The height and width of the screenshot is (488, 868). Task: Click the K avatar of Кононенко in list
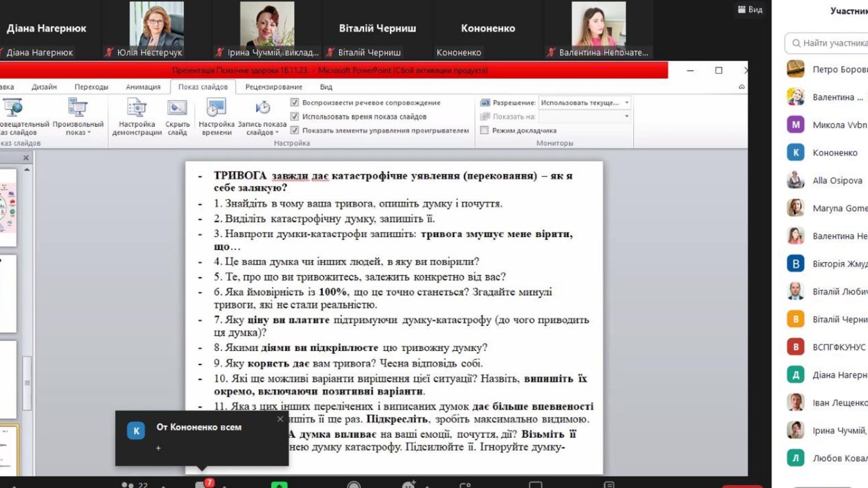[x=796, y=153]
